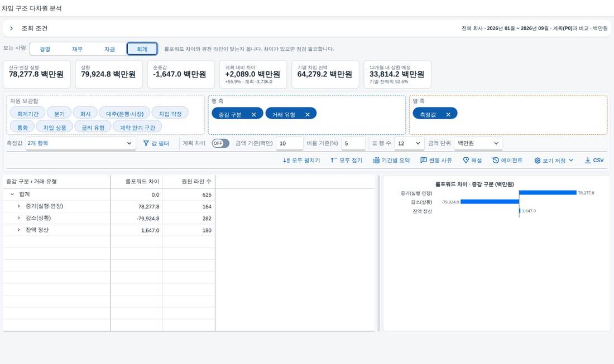Pick the 금리 유형 dimension chip
The width and height of the screenshot is (614, 364).
pos(93,128)
